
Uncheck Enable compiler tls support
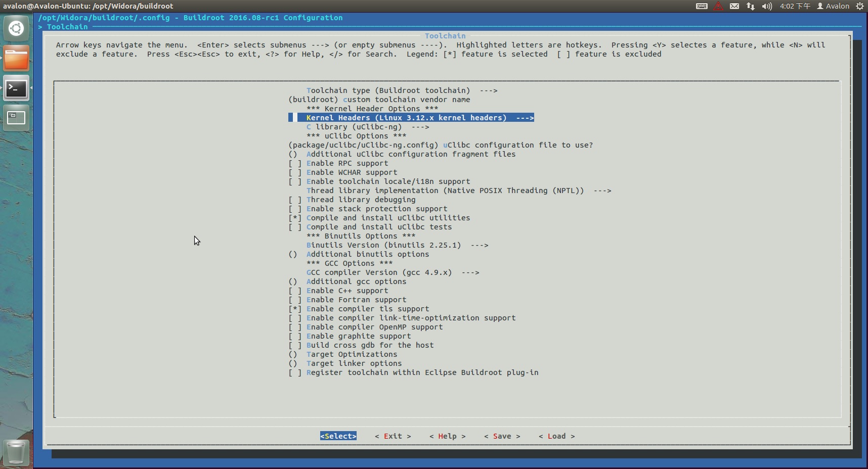click(x=359, y=309)
